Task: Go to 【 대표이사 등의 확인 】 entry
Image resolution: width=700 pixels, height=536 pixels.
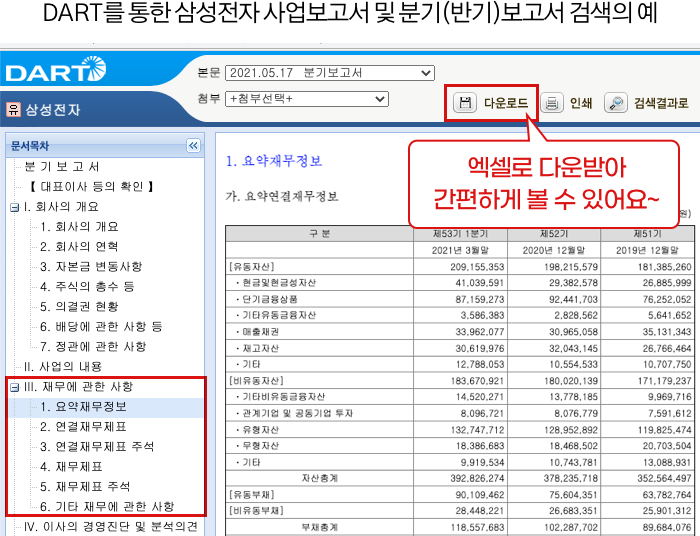Action: click(x=91, y=186)
